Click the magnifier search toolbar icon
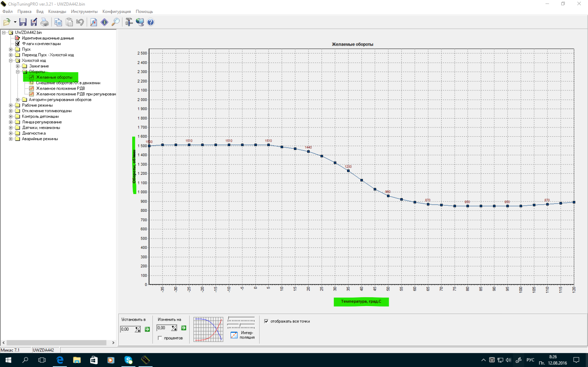588x367 pixels. click(115, 22)
